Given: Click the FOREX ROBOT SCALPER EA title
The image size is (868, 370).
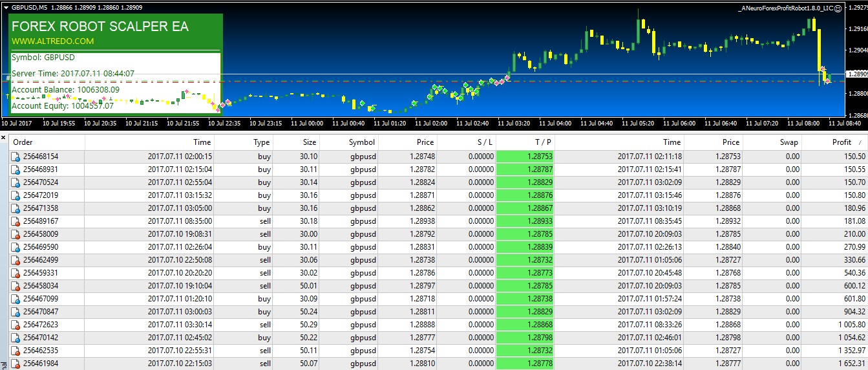Looking at the screenshot, I should pos(100,27).
